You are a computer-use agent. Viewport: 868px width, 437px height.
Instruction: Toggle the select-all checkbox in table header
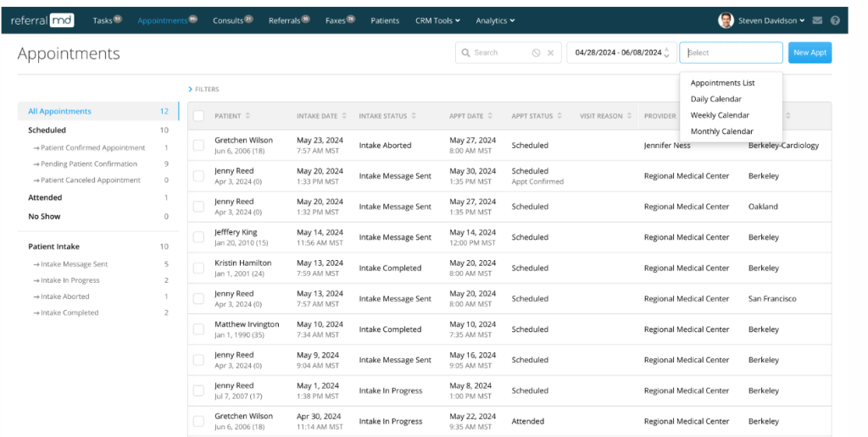pos(198,116)
